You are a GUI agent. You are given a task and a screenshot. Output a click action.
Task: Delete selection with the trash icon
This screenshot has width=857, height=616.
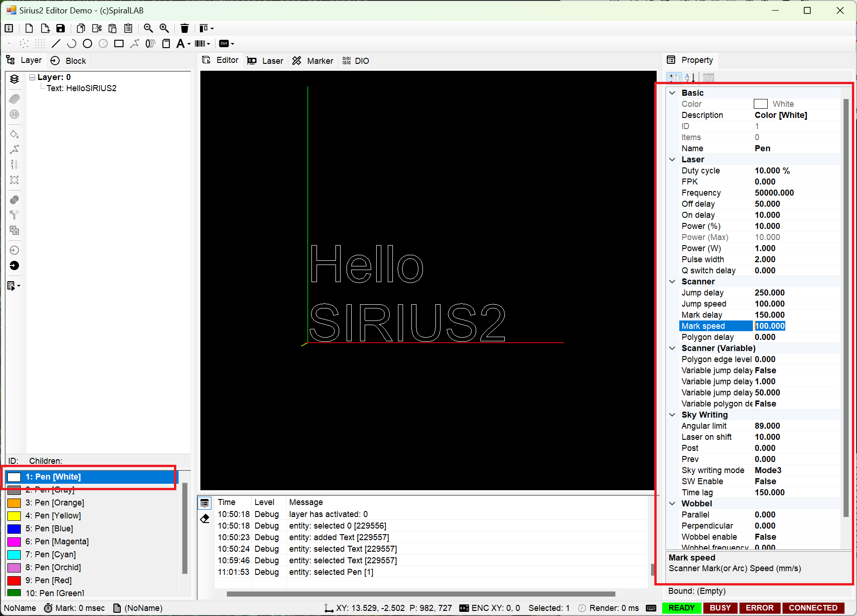(x=185, y=28)
